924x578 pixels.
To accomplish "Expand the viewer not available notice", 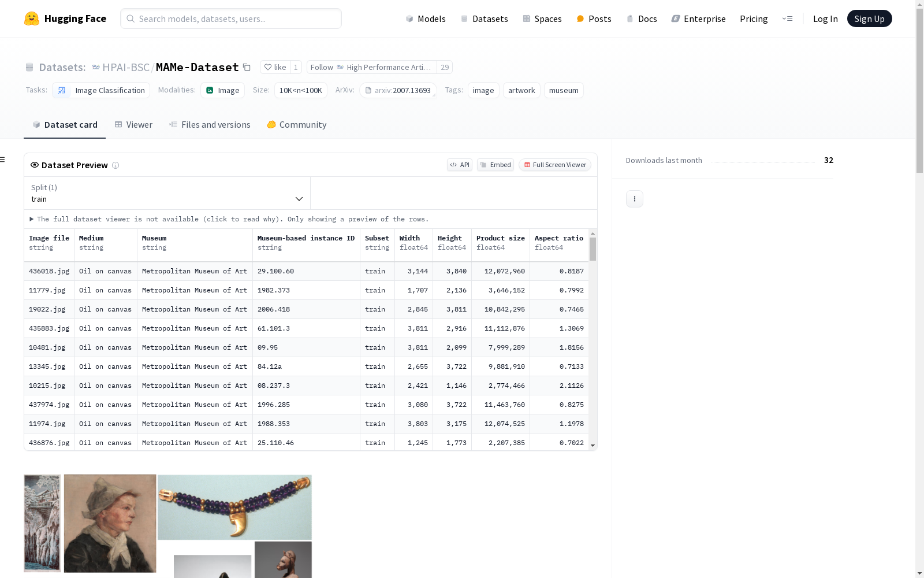I will click(x=229, y=219).
